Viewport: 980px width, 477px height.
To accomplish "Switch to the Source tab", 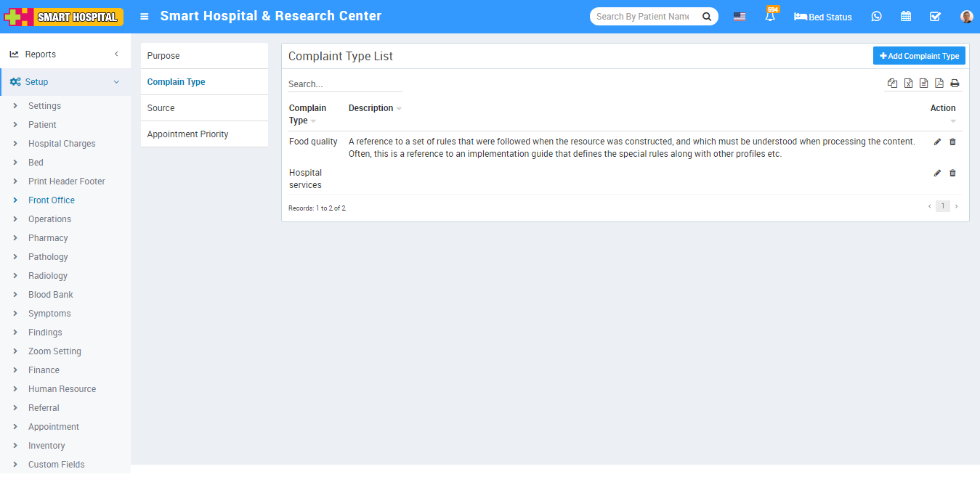I will click(161, 108).
